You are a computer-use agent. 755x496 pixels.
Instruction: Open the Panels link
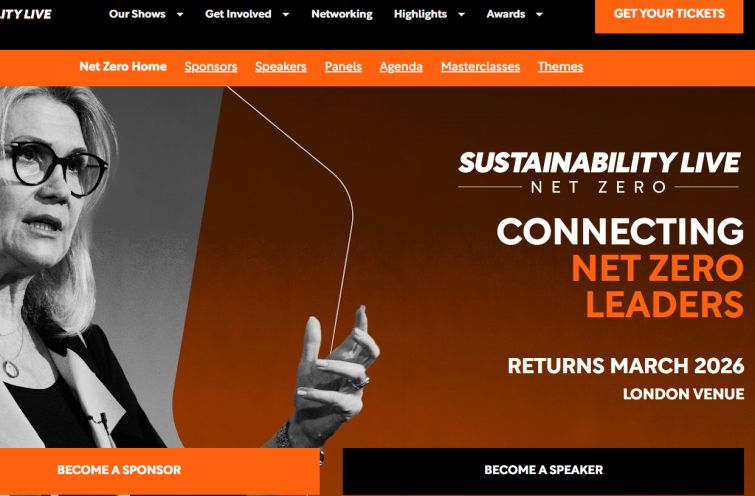[x=343, y=66]
